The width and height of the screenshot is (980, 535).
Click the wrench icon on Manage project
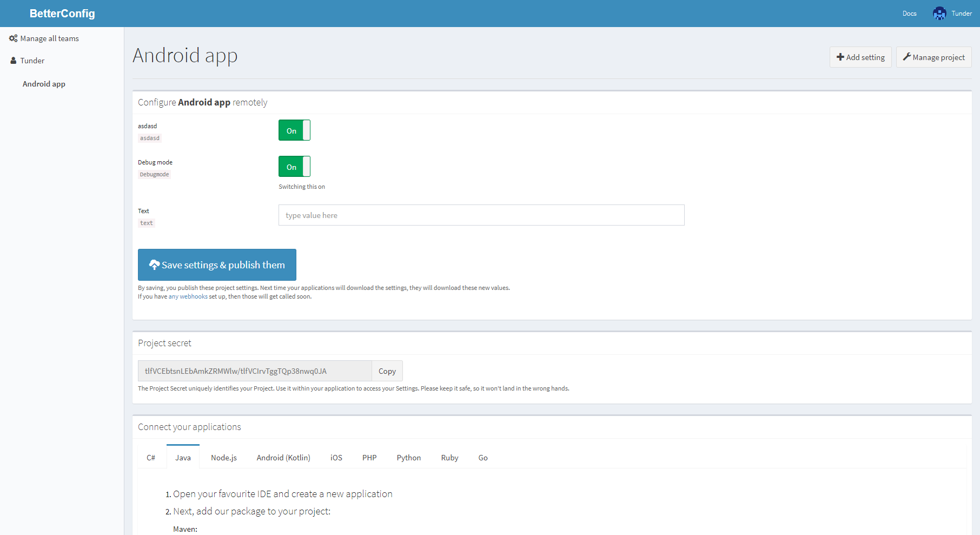tap(906, 57)
